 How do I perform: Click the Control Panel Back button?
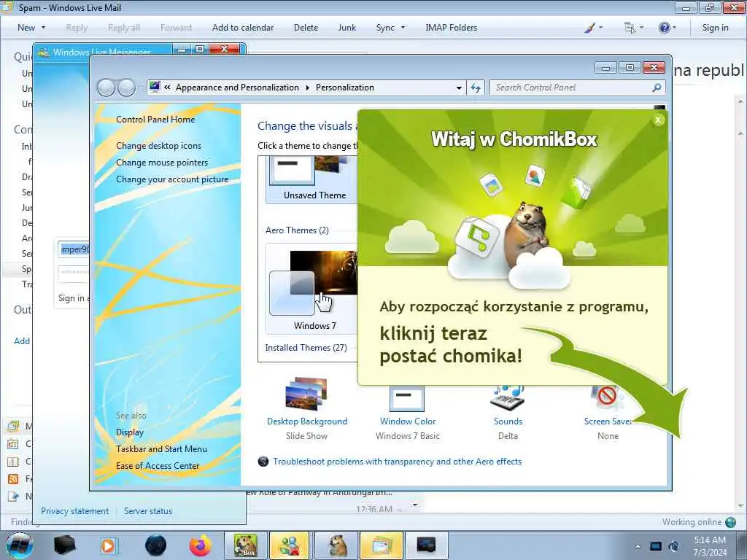point(106,87)
